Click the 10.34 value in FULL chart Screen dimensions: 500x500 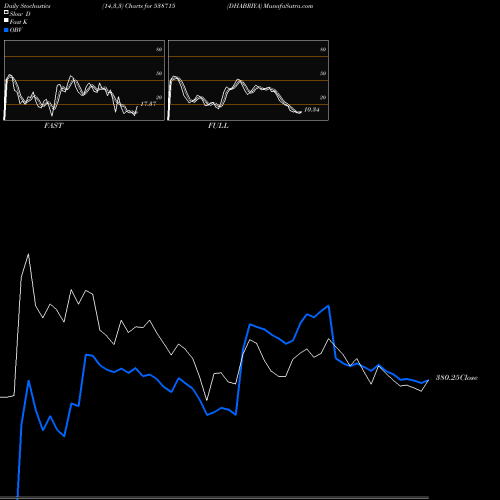point(312,110)
